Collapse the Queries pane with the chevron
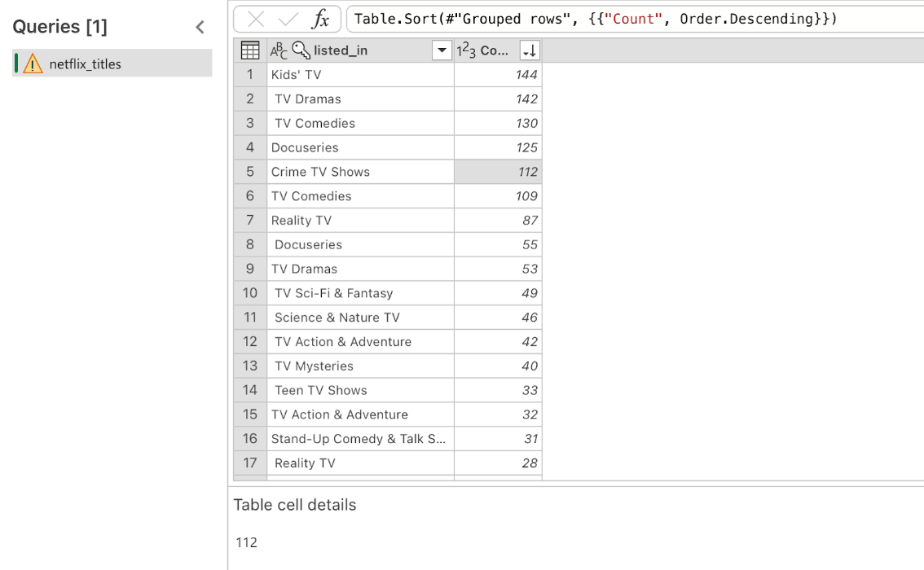The width and height of the screenshot is (924, 570). pos(200,27)
